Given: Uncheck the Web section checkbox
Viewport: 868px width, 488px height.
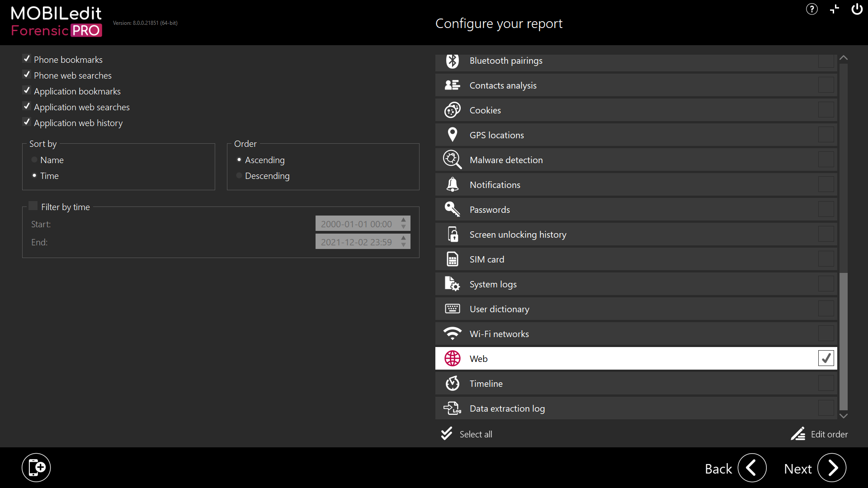Looking at the screenshot, I should pos(826,358).
